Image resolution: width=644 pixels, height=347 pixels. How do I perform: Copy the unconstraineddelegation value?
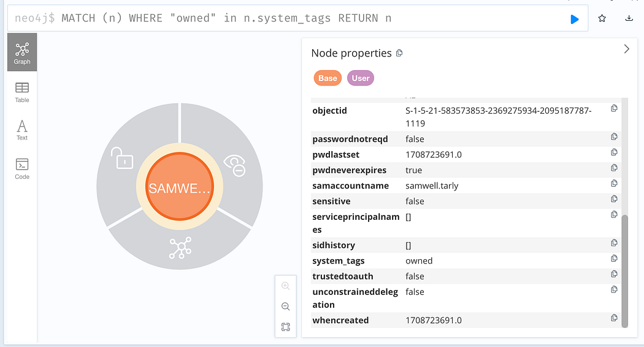click(614, 289)
